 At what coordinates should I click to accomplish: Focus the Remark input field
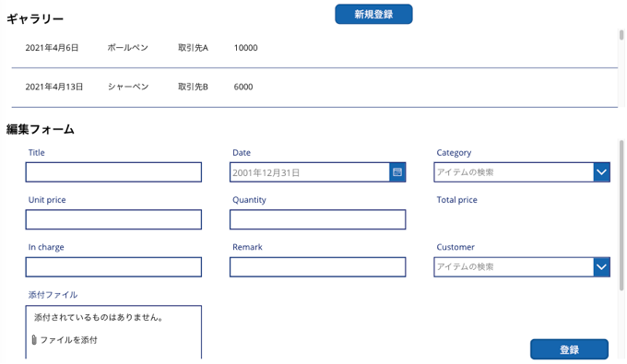click(317, 267)
